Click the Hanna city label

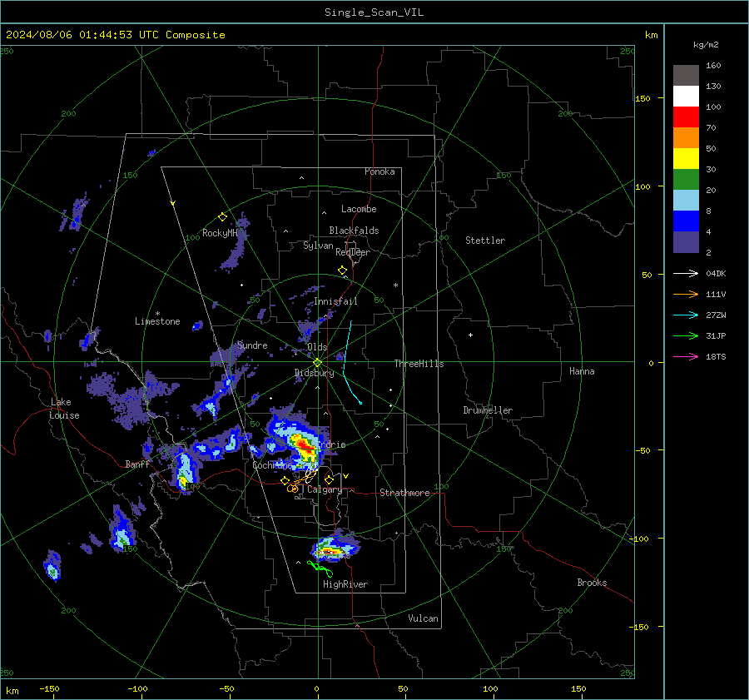click(582, 371)
